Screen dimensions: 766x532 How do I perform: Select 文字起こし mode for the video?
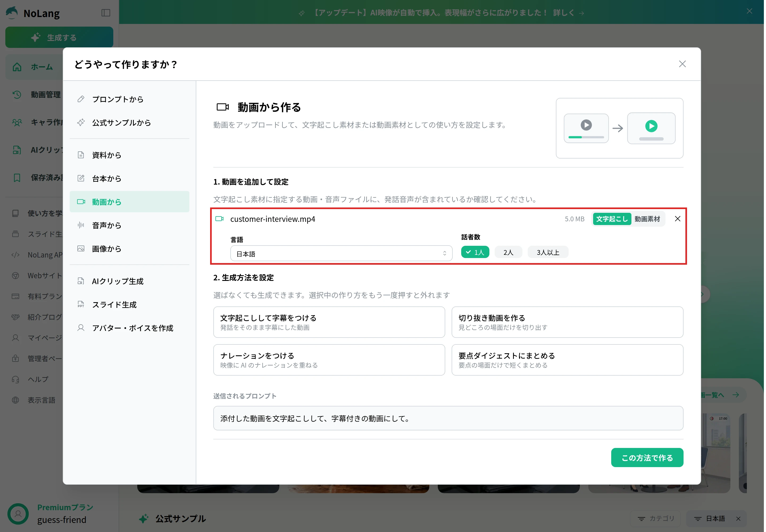(x=612, y=219)
